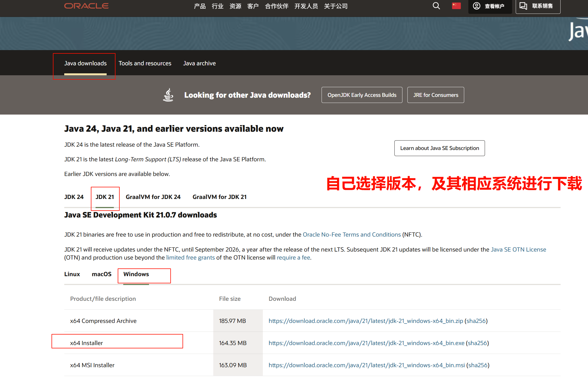Open the 开发人员 developers menu

point(306,6)
